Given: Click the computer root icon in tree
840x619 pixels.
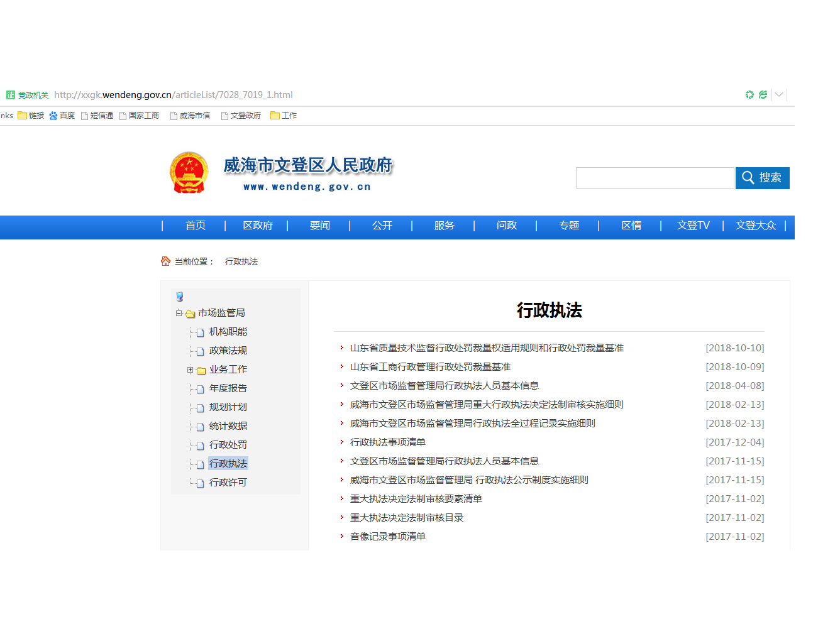Looking at the screenshot, I should (180, 297).
